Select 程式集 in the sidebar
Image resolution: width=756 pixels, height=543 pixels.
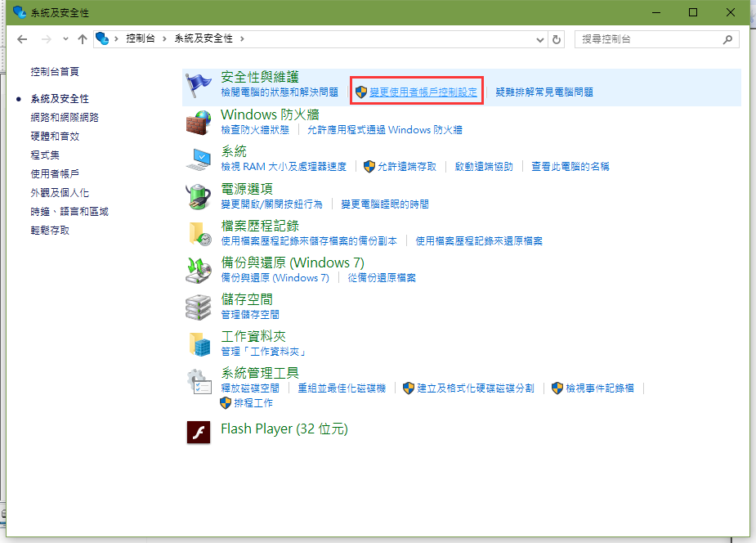tap(45, 155)
